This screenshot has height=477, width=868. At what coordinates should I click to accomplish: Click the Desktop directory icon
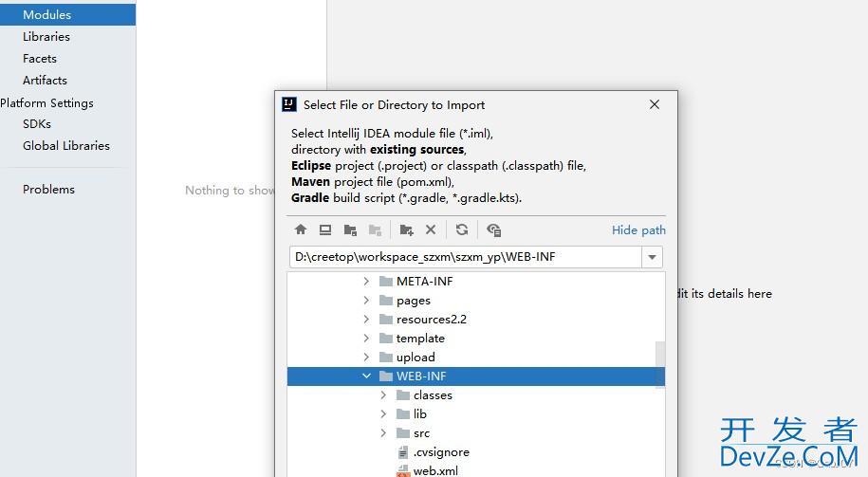click(x=325, y=229)
